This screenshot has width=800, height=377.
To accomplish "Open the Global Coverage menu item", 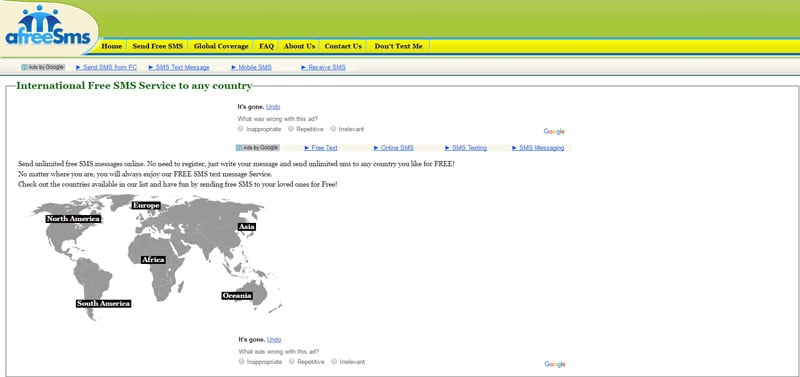I will pyautogui.click(x=221, y=46).
